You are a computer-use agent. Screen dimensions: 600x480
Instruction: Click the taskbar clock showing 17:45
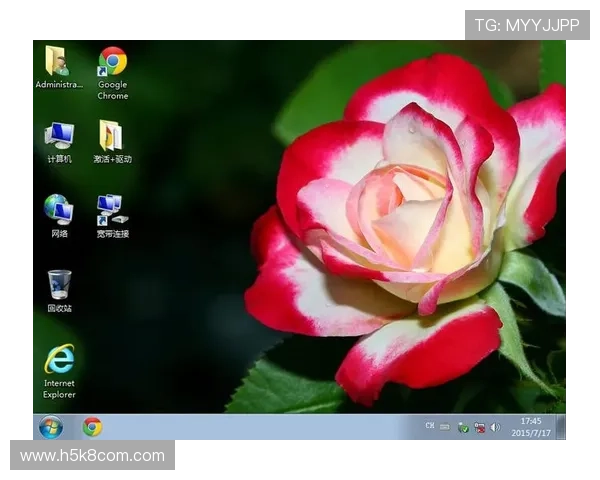(531, 421)
